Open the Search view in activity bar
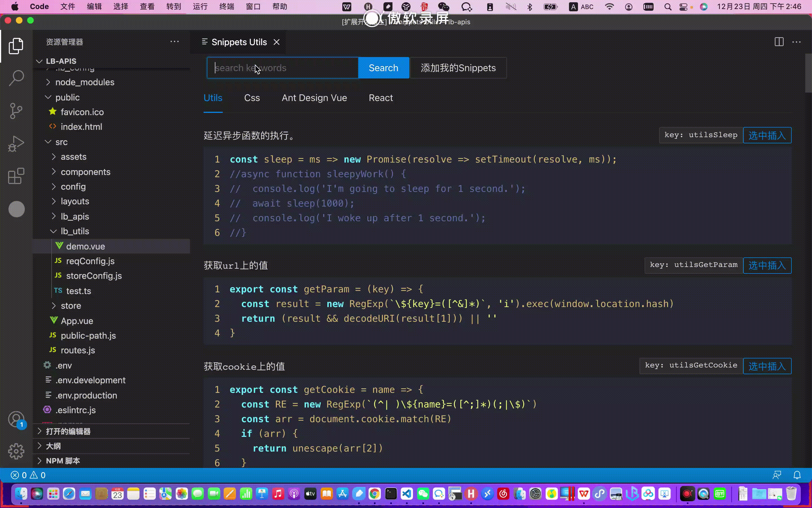The image size is (812, 508). point(16,78)
